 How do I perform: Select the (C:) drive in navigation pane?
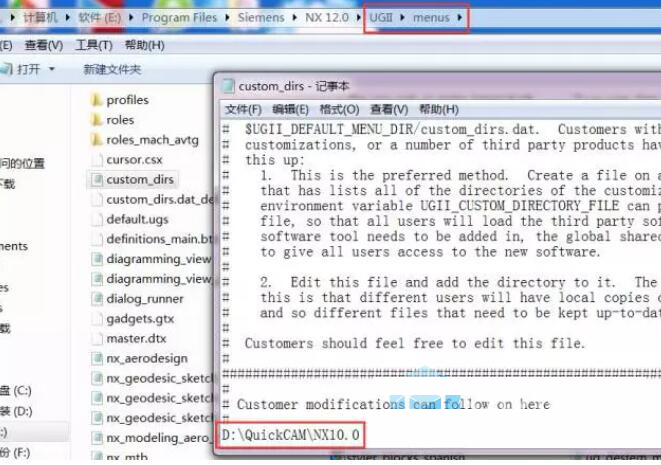click(22, 390)
